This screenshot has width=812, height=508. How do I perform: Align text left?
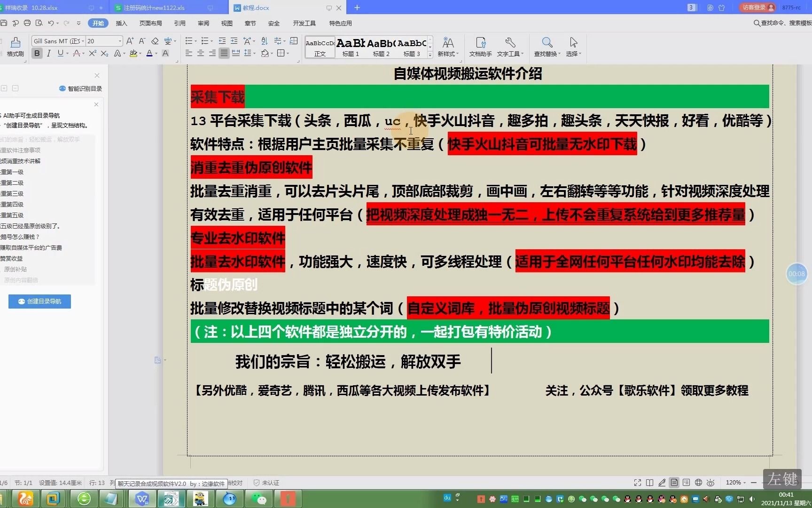point(189,53)
